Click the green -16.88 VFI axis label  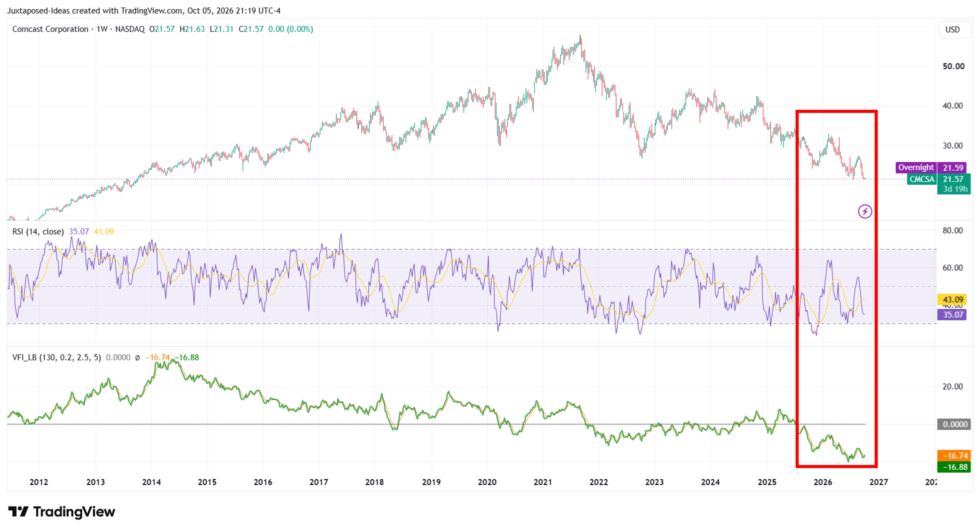click(954, 467)
